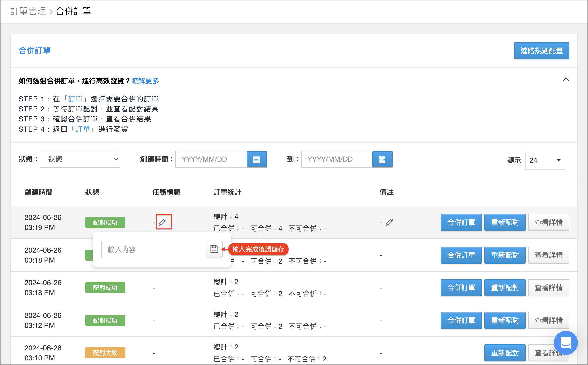This screenshot has width=588, height=365.
Task: Click 查看詳情 in the row with the popup
Action: coord(549,255)
